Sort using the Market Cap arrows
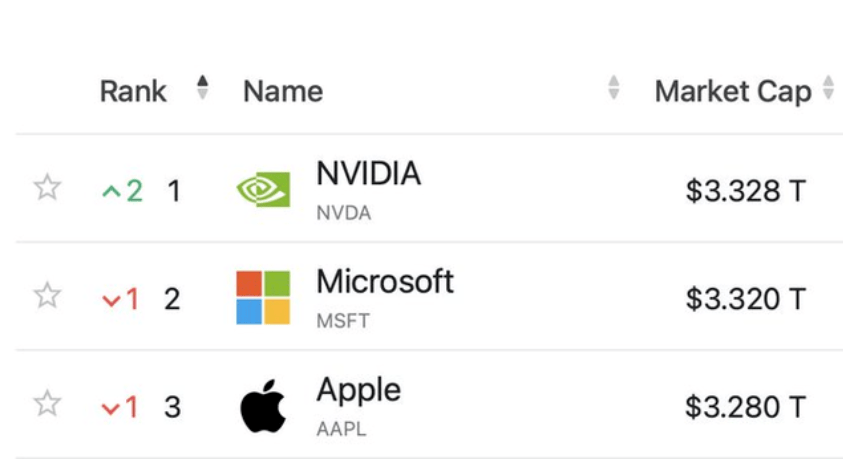The height and width of the screenshot is (462, 843). click(x=828, y=89)
